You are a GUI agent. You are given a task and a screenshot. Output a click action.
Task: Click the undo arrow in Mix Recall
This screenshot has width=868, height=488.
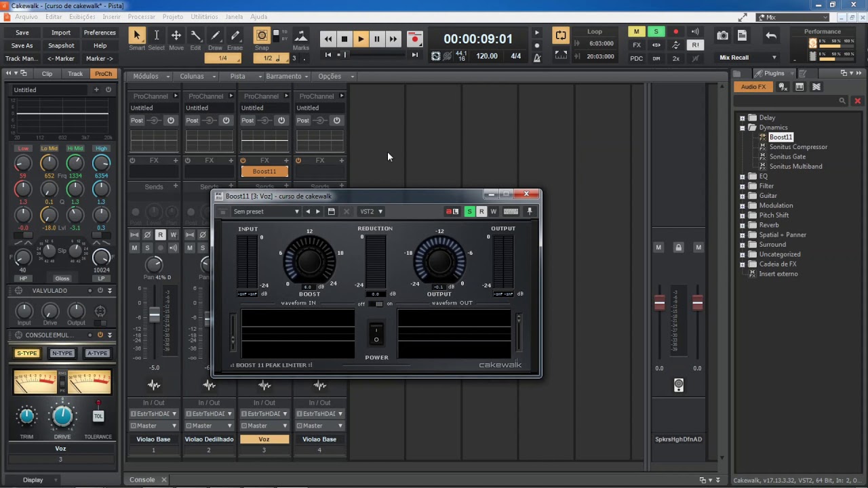(771, 35)
